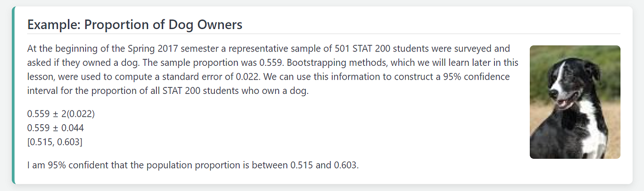Click the line "0.559 ± 2(0.022)"
Viewport: 644px width, 191px height.
(61, 113)
